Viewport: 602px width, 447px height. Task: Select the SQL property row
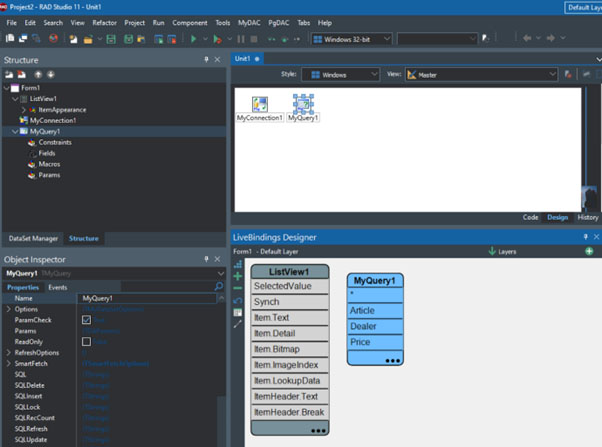pos(111,374)
